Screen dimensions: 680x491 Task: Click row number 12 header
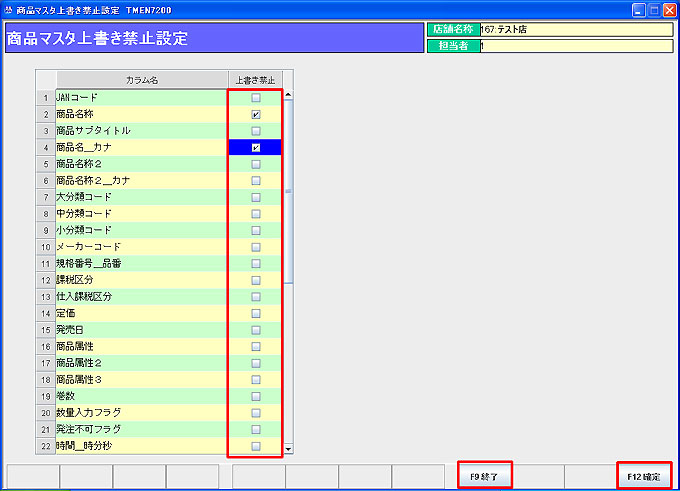(x=46, y=280)
